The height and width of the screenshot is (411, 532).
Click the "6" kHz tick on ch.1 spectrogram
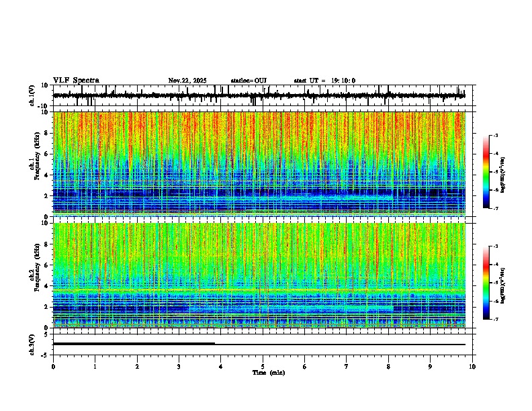click(46, 154)
